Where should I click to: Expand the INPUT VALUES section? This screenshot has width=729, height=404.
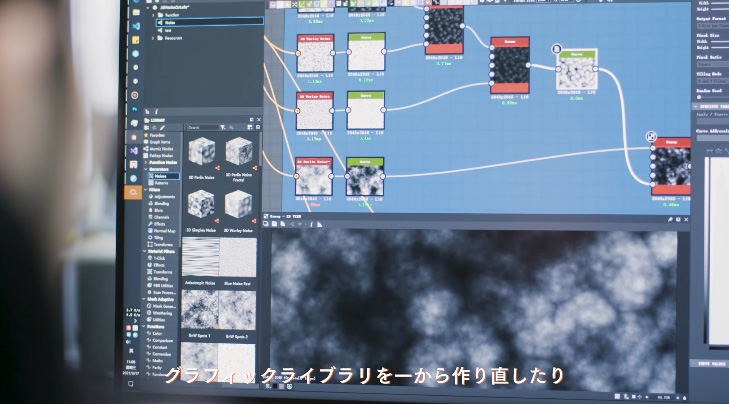pyautogui.click(x=695, y=364)
